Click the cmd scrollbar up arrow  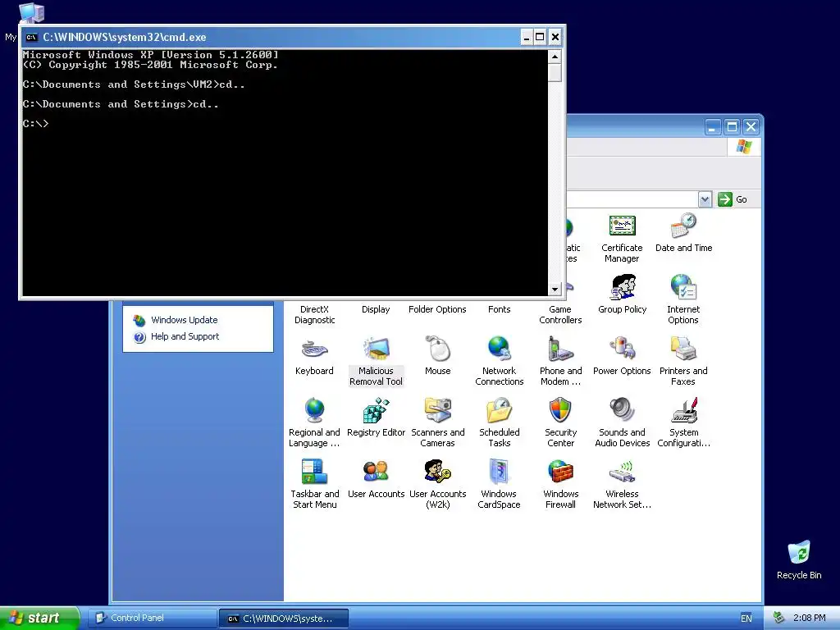(555, 57)
